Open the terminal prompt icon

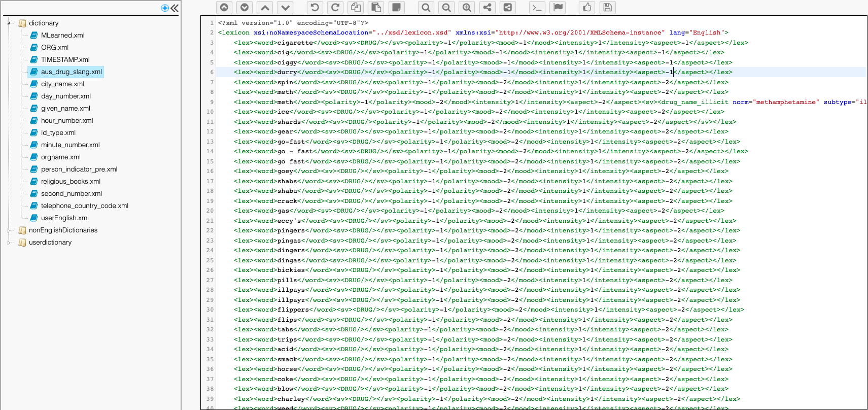click(x=537, y=8)
